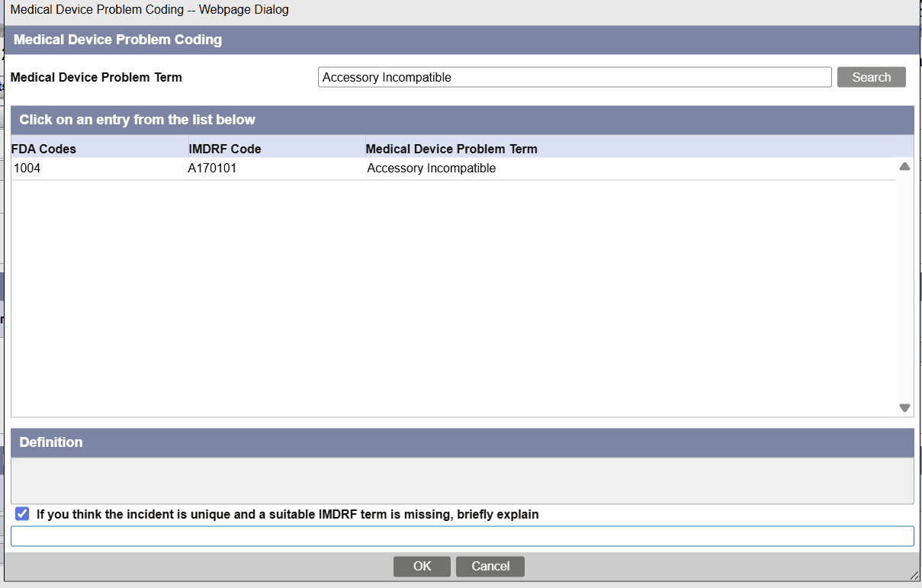922x588 pixels.
Task: Sort by the FDA Codes column header
Action: coord(43,148)
